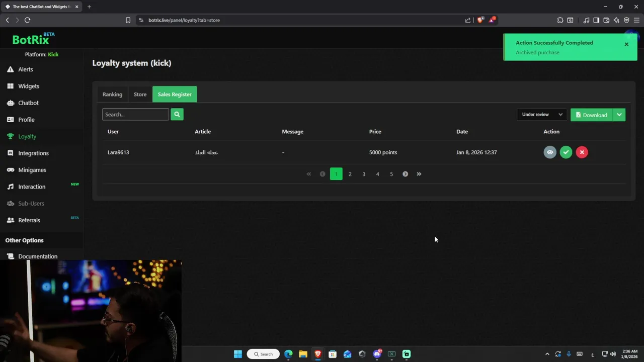The image size is (644, 362).
Task: Open the browser Extensions puzzle icon
Action: [560, 20]
